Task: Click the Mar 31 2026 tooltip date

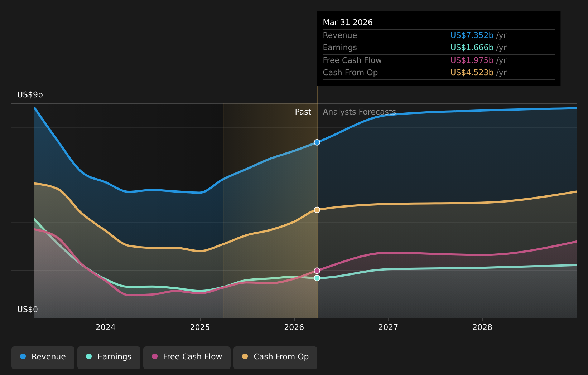Action: (x=348, y=23)
